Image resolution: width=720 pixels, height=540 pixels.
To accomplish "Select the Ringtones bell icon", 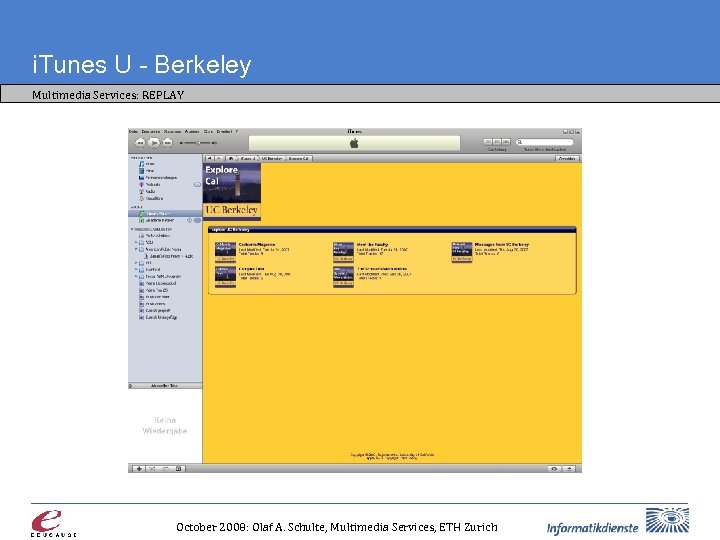I will point(141,198).
